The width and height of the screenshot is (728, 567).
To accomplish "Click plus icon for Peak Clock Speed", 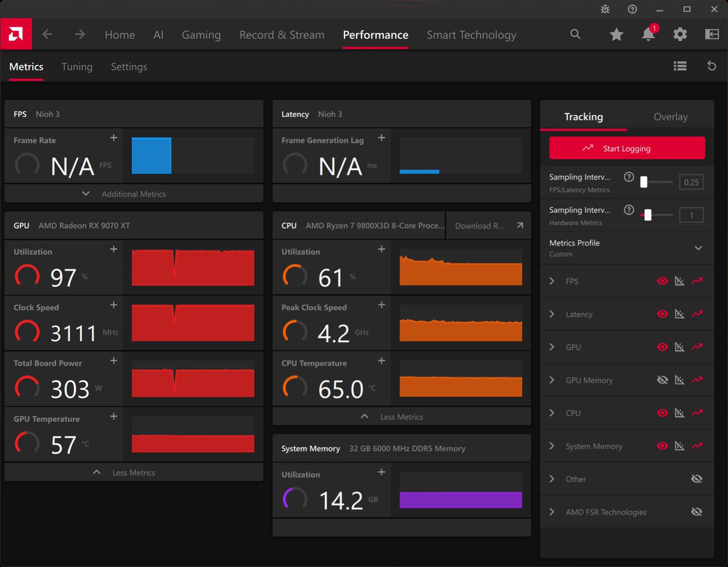I will [x=382, y=305].
